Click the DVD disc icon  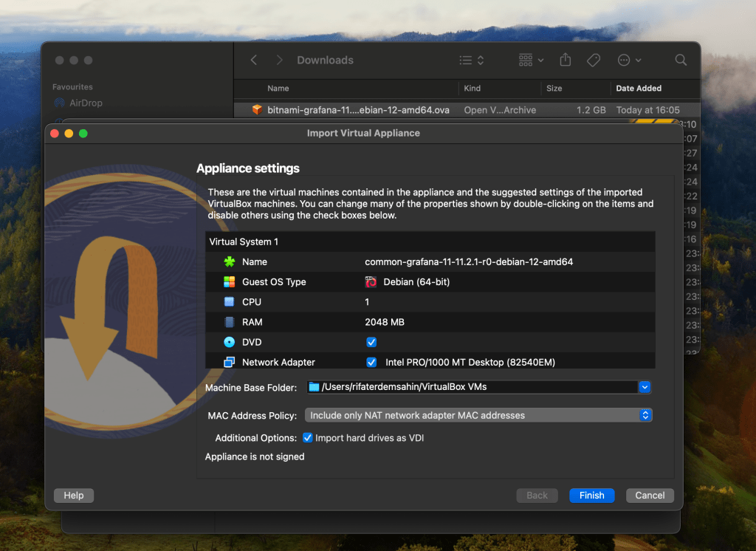(230, 342)
